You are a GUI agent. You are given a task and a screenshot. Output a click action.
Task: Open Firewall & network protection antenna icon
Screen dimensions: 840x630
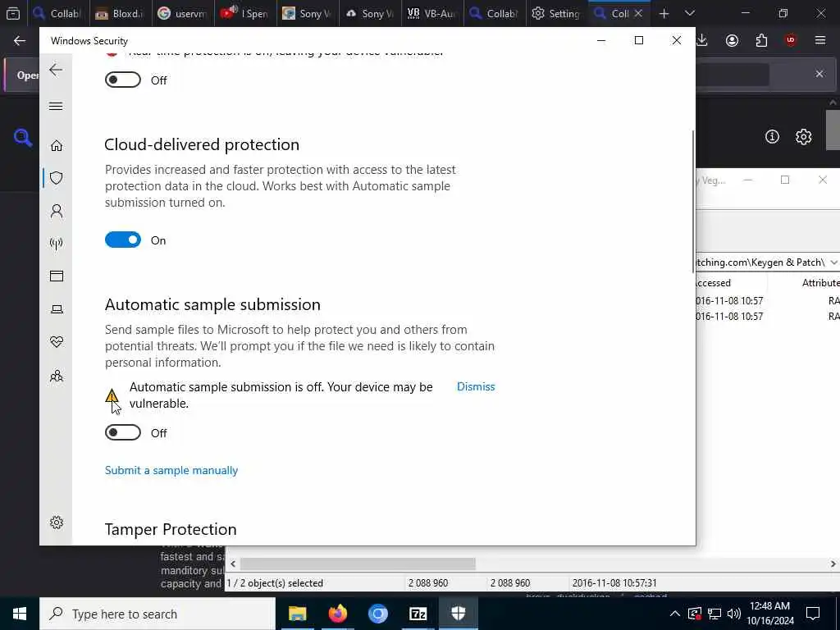(x=57, y=244)
